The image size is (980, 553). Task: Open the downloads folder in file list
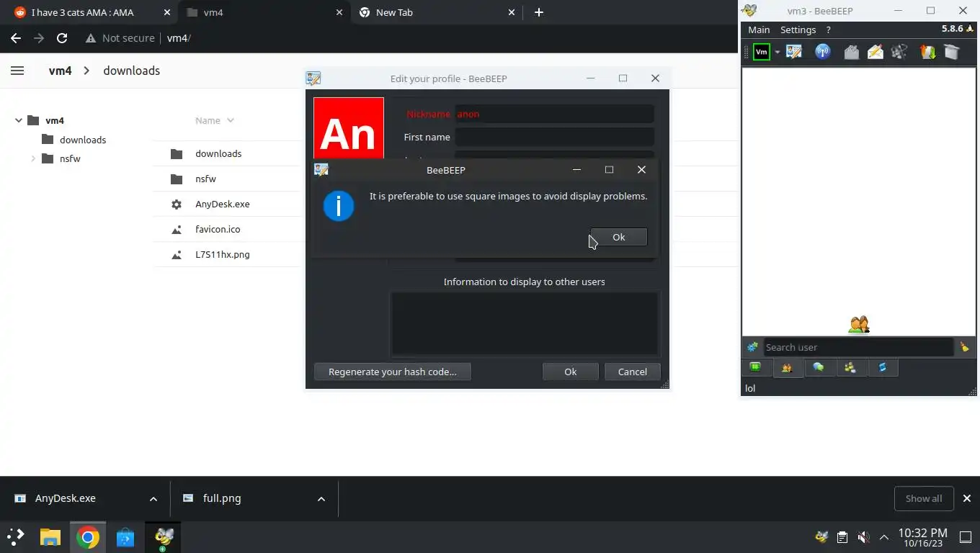218,153
